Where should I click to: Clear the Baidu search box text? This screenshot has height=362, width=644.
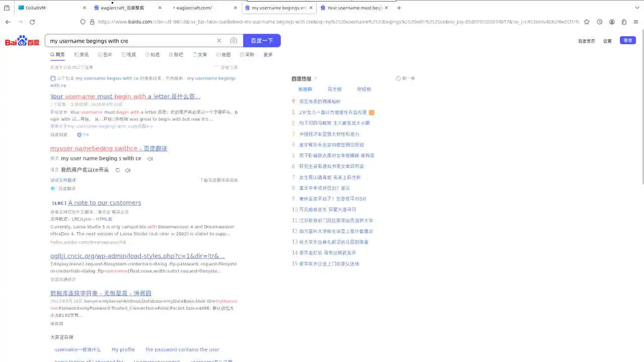pos(219,41)
